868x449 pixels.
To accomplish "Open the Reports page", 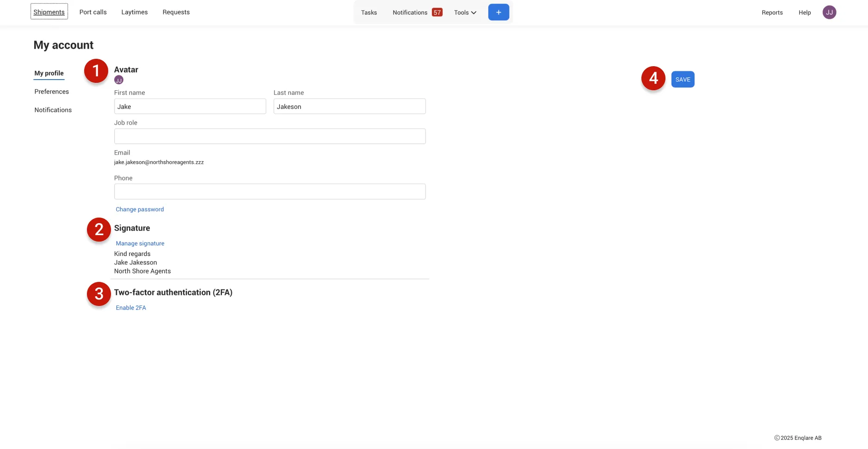I will pyautogui.click(x=772, y=12).
